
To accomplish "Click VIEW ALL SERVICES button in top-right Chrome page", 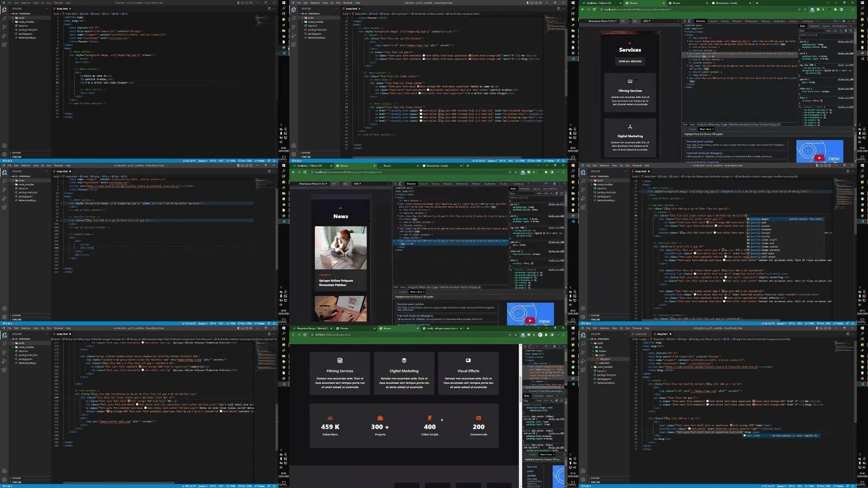I will pyautogui.click(x=630, y=61).
